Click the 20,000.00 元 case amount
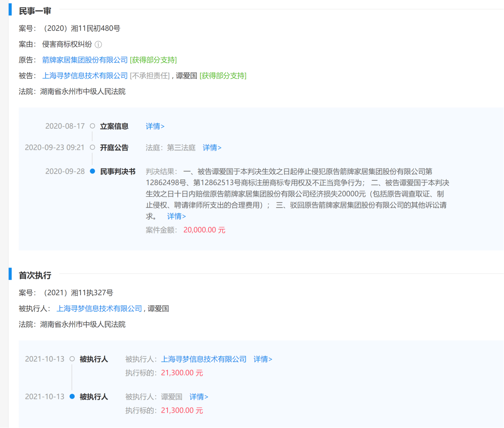Image resolution: width=504 pixels, height=428 pixels. tap(204, 230)
